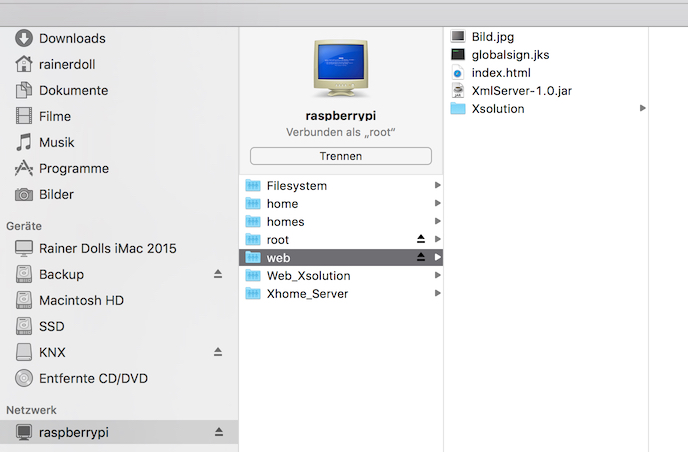Image resolution: width=688 pixels, height=452 pixels.
Task: Select XmlServer-1.0.jar file
Action: (x=521, y=91)
